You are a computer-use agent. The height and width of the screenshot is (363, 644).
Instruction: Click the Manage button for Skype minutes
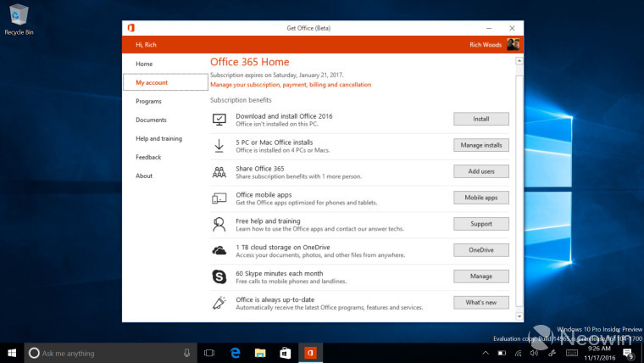[x=481, y=276]
